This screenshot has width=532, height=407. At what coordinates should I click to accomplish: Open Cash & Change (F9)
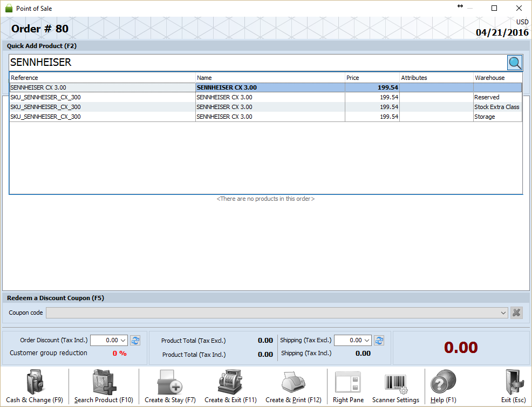pos(35,386)
